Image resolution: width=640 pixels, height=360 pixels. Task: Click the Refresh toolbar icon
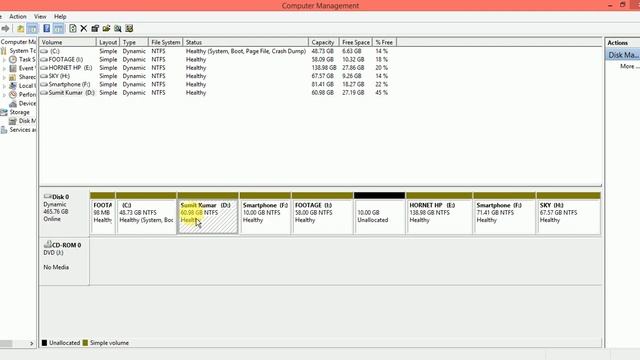click(x=73, y=29)
